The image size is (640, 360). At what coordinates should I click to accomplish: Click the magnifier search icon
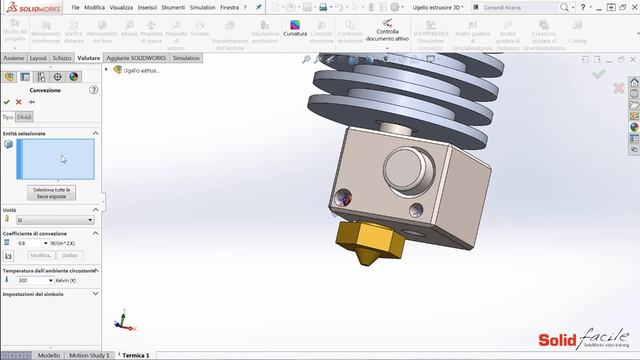(x=564, y=7)
